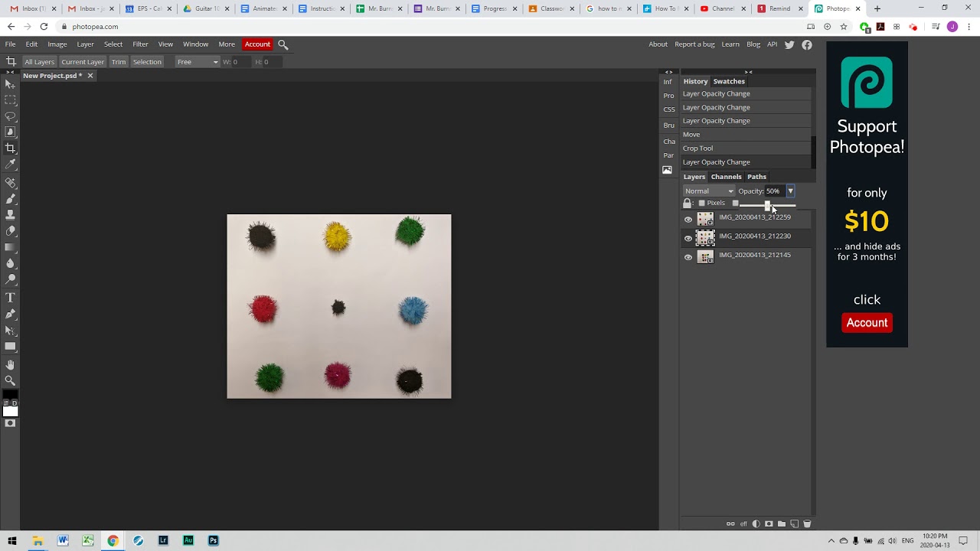Select the Zoom tool

[x=10, y=380]
